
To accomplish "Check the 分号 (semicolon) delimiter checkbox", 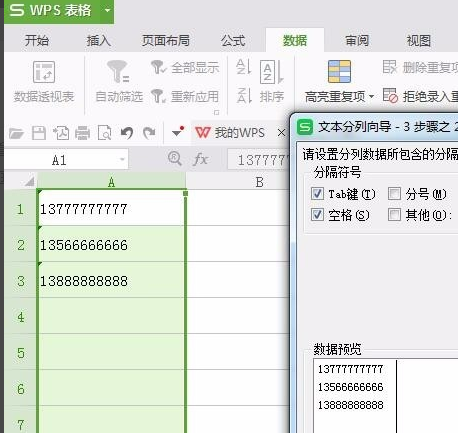I will 394,193.
